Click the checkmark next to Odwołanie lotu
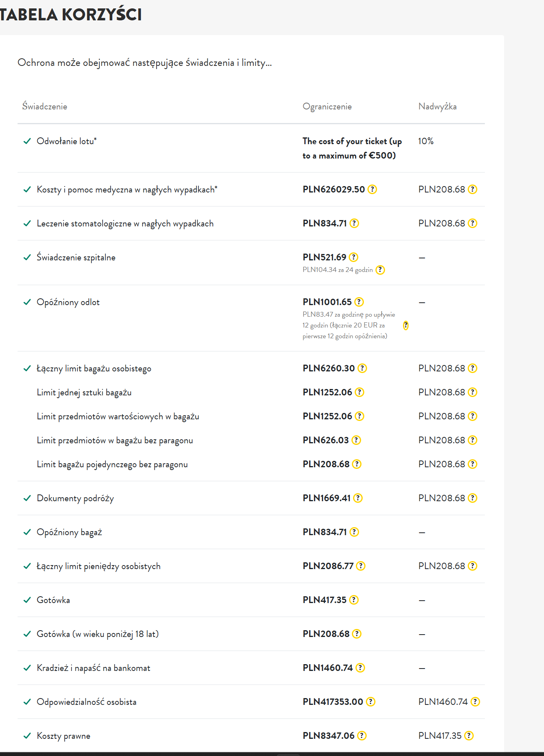544x756 pixels. click(27, 141)
